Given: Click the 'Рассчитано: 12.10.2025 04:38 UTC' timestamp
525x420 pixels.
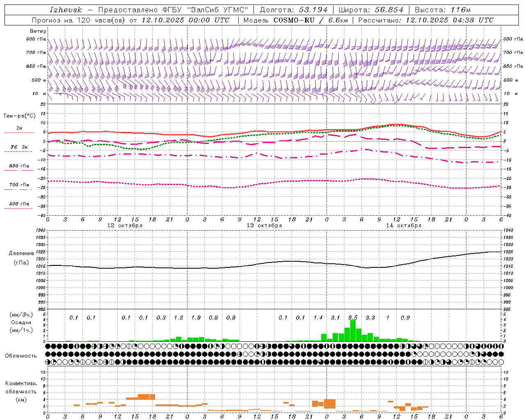Looking at the screenshot, I should pos(426,20).
